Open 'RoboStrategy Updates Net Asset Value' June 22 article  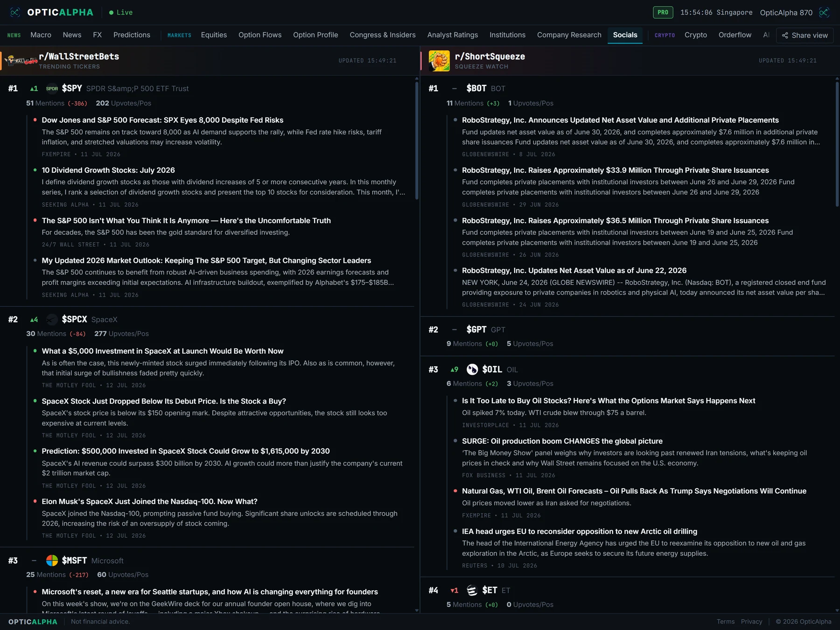point(574,270)
